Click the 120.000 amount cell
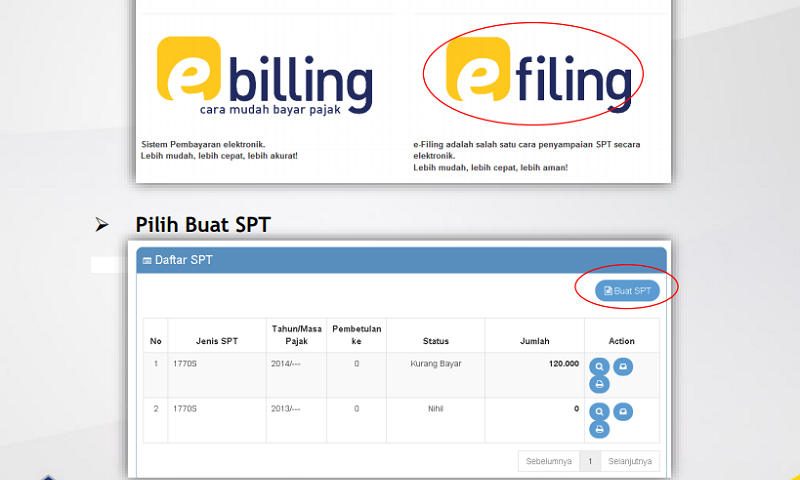 (564, 363)
